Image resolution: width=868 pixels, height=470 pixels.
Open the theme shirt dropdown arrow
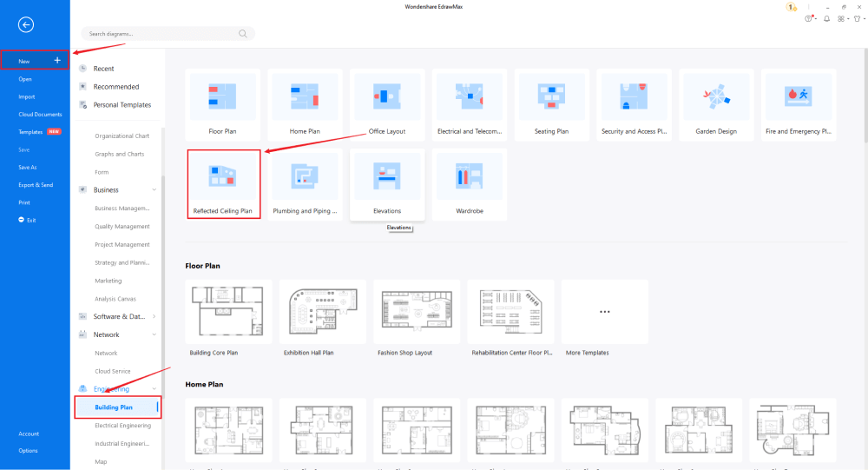click(x=865, y=19)
